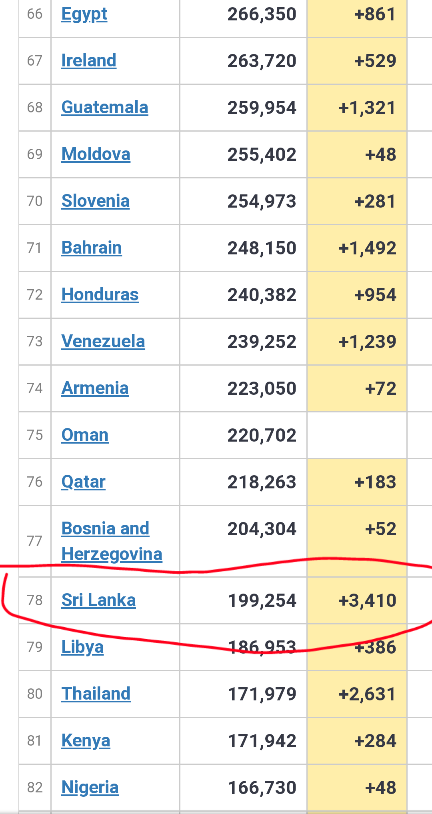Viewport: 432px width, 814px height.
Task: Click Sri Lanka's +3,410 new cases cell
Action: pyautogui.click(x=357, y=601)
